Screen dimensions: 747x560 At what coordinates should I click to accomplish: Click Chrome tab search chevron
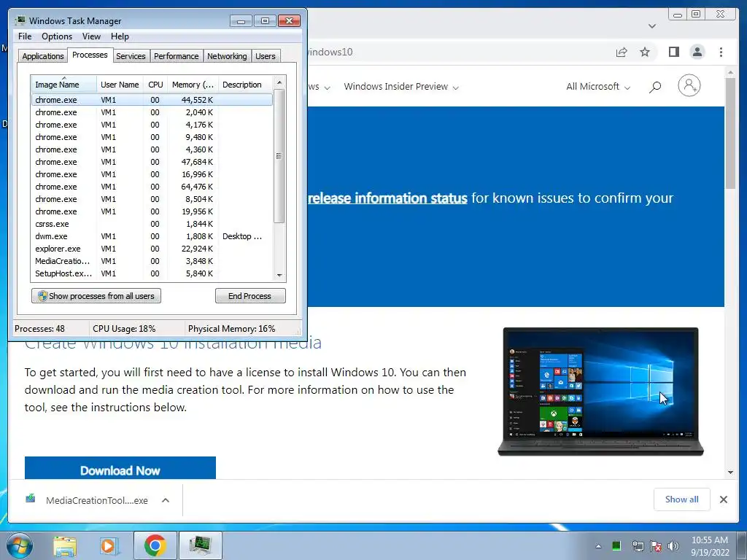(x=652, y=26)
